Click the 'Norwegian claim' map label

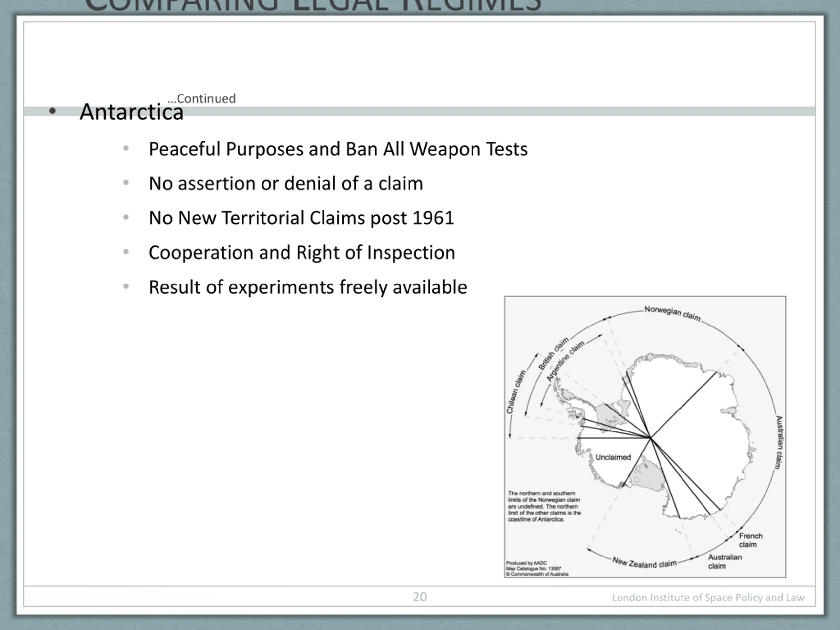(672, 313)
